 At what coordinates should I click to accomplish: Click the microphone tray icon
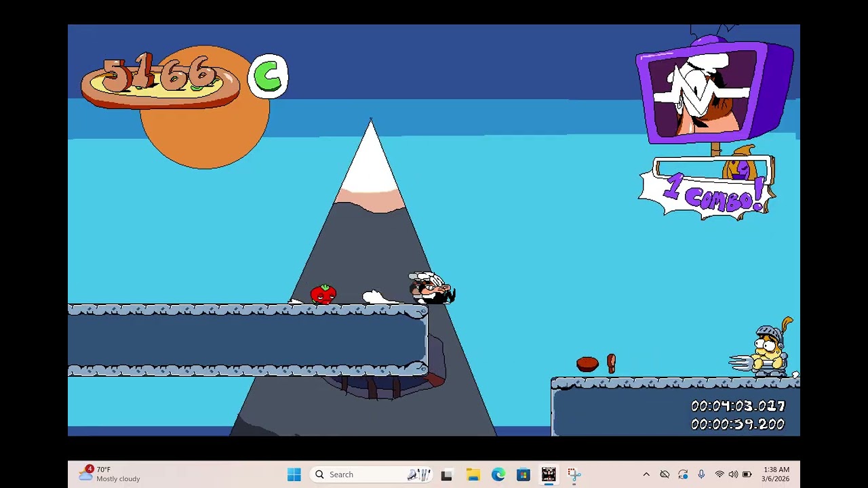click(701, 474)
